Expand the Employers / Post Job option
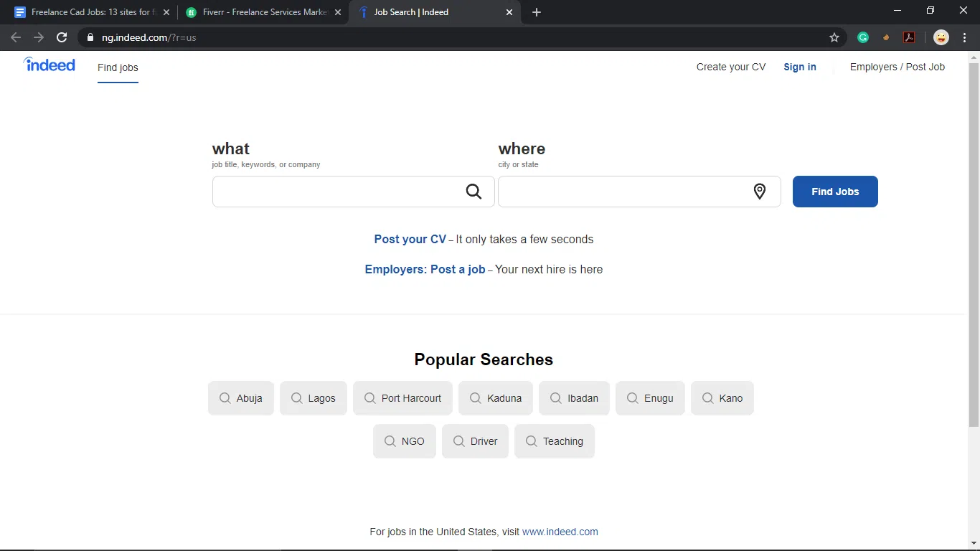This screenshot has width=980, height=551. point(897,67)
